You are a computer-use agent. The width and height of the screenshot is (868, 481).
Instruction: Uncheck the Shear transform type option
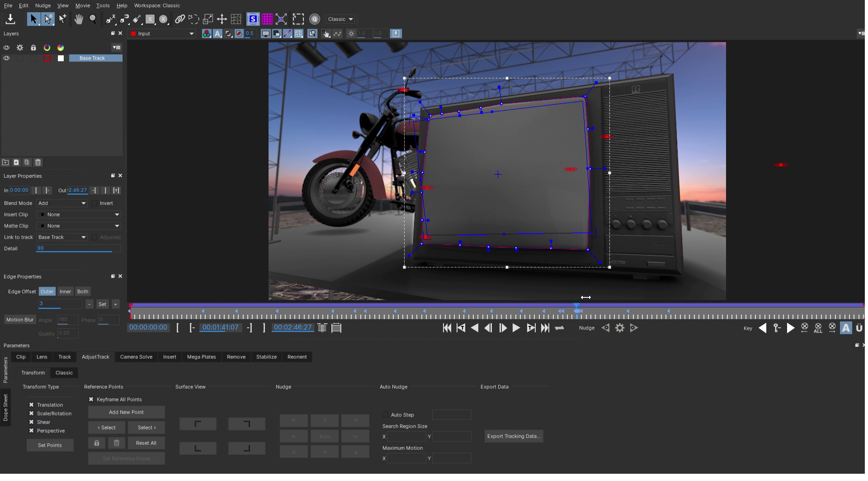(x=31, y=422)
